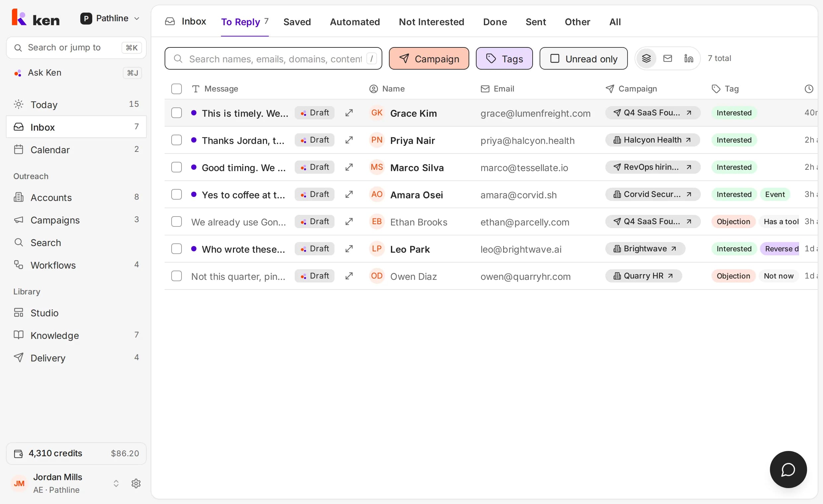Viewport: 823px width, 504px height.
Task: Open the Quarry HR campaign link
Action: click(643, 276)
